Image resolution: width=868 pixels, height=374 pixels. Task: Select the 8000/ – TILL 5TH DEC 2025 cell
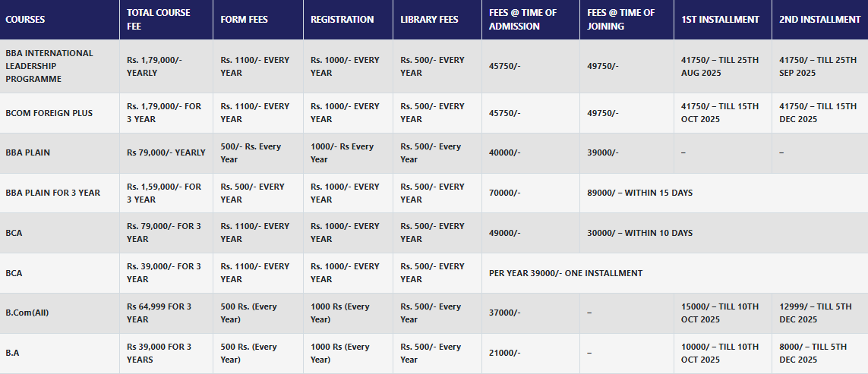point(820,353)
